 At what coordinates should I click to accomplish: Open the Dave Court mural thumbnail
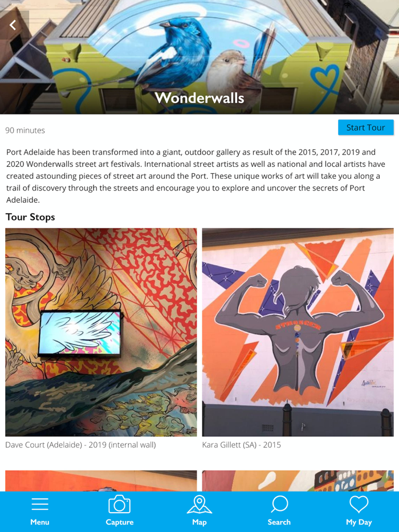[101, 332]
